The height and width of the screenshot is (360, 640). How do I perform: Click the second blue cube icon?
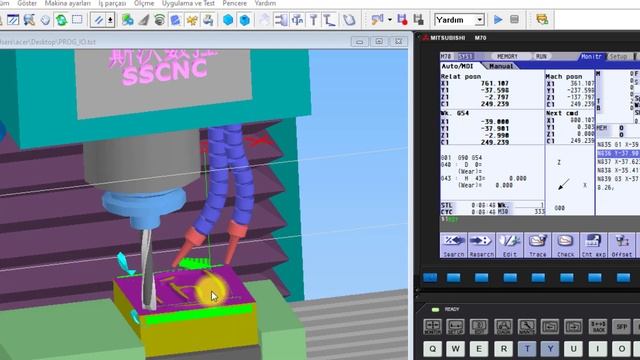click(x=244, y=20)
